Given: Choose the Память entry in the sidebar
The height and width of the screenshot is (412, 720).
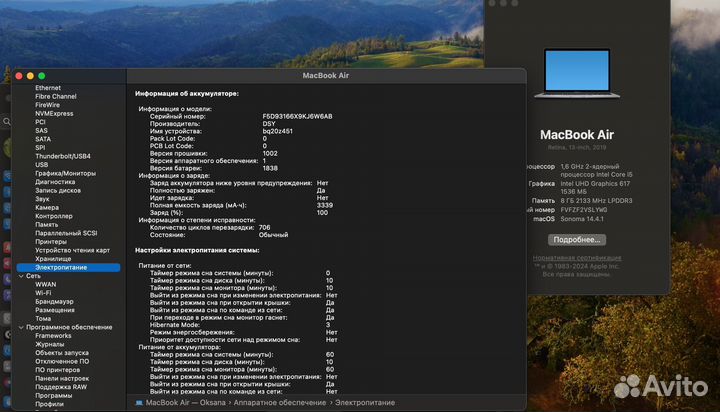Looking at the screenshot, I should pyautogui.click(x=48, y=224).
